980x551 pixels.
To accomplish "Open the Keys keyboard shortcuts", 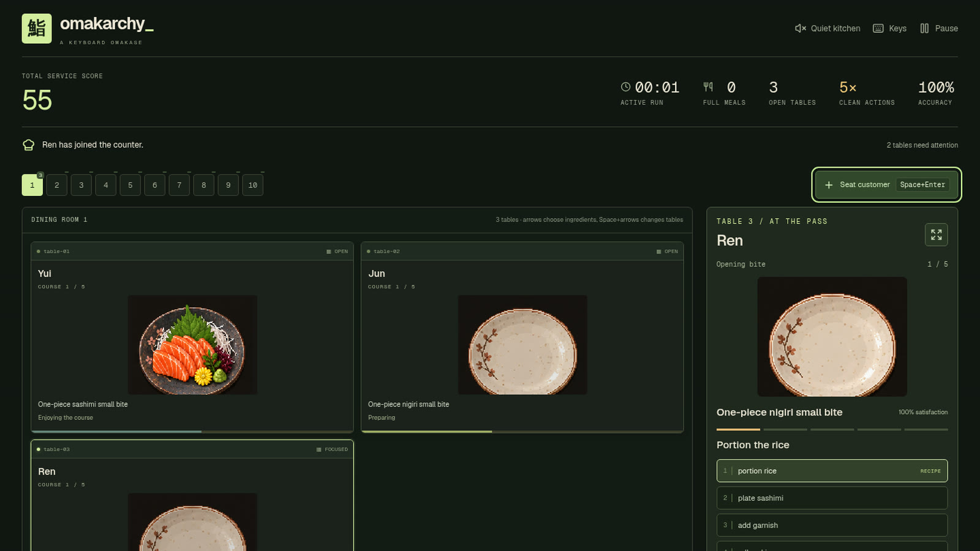I will (x=890, y=28).
